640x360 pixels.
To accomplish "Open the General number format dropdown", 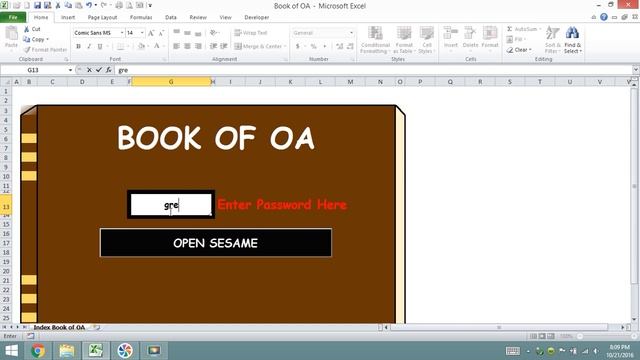I will click(351, 33).
